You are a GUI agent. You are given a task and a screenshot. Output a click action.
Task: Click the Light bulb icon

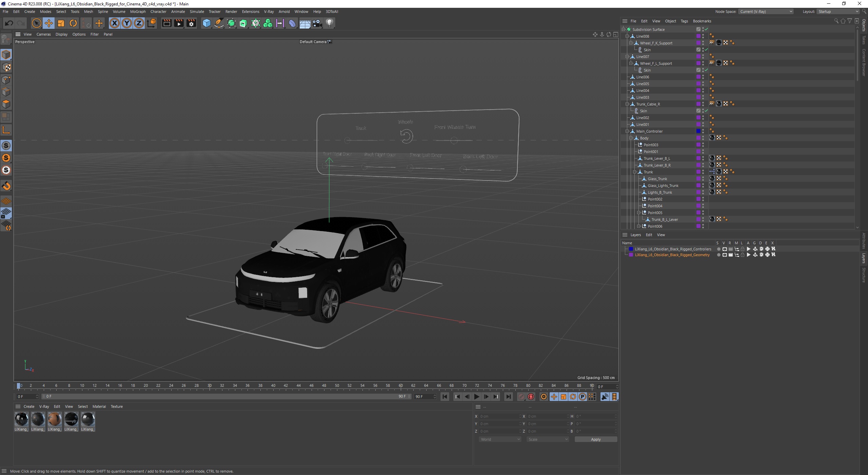[x=330, y=23]
